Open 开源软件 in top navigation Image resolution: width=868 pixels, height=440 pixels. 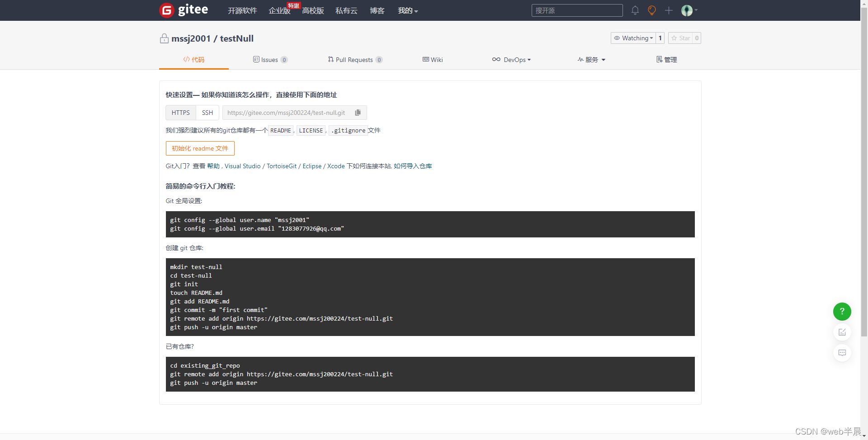click(242, 10)
